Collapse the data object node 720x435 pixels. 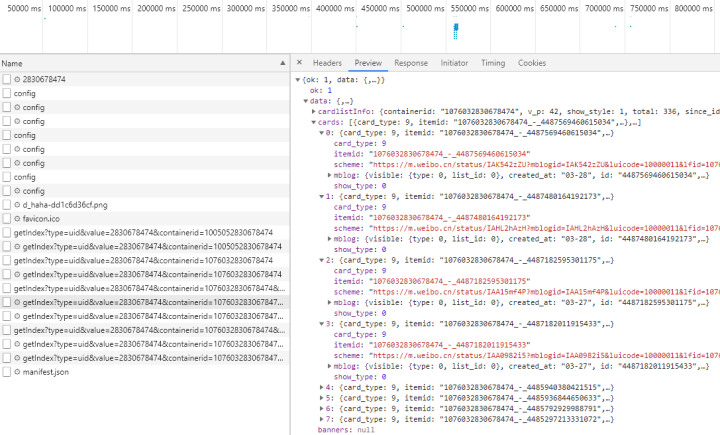point(305,101)
